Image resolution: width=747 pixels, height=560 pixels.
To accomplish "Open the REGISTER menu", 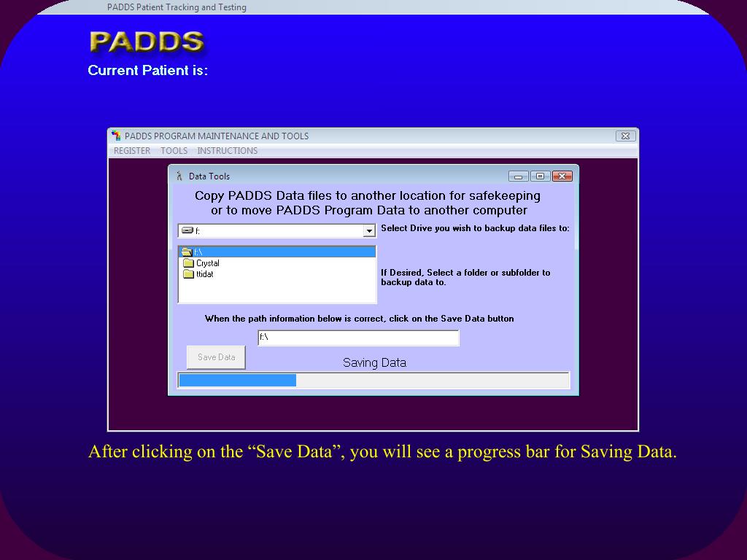I will tap(132, 150).
